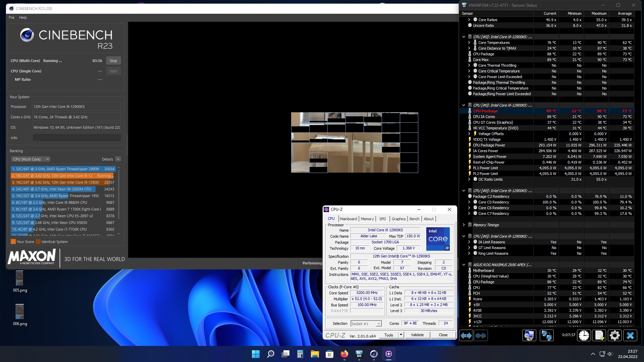Open HWiNFO sensor settings gear
The image size is (644, 362).
(x=614, y=336)
